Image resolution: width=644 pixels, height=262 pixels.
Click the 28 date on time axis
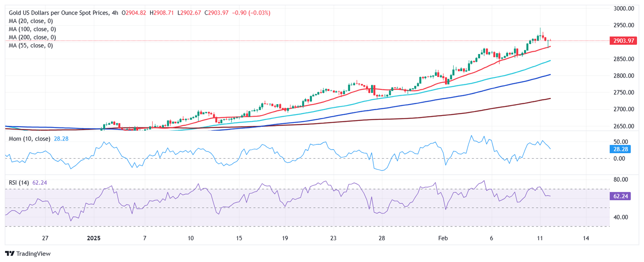(x=382, y=238)
